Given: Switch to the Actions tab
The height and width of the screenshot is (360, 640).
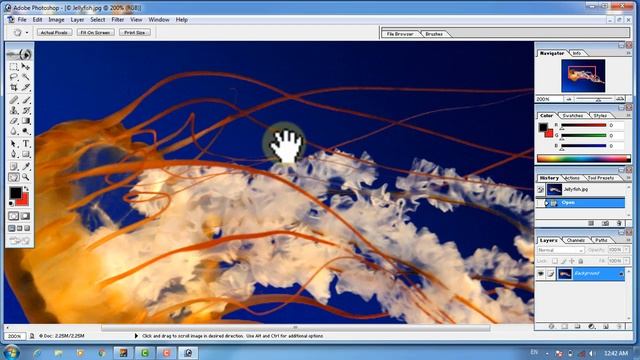Looking at the screenshot, I should pos(572,178).
